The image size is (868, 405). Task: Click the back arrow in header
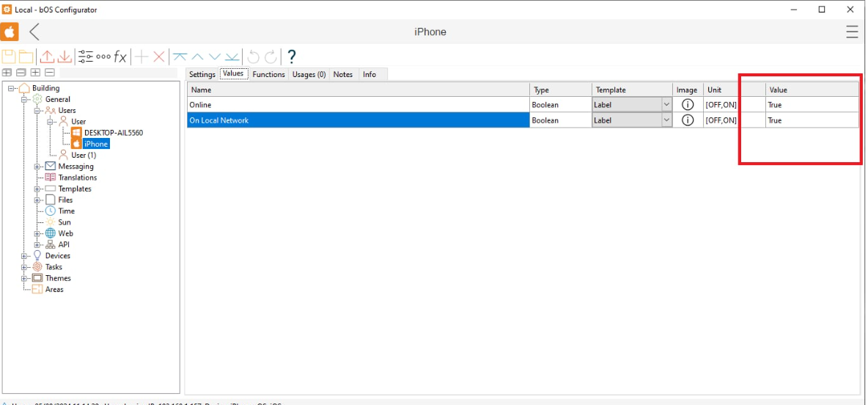click(34, 32)
